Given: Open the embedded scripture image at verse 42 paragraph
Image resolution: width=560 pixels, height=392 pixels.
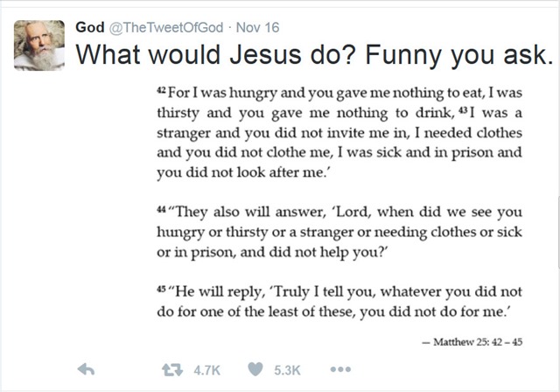Looking at the screenshot, I should [339, 132].
